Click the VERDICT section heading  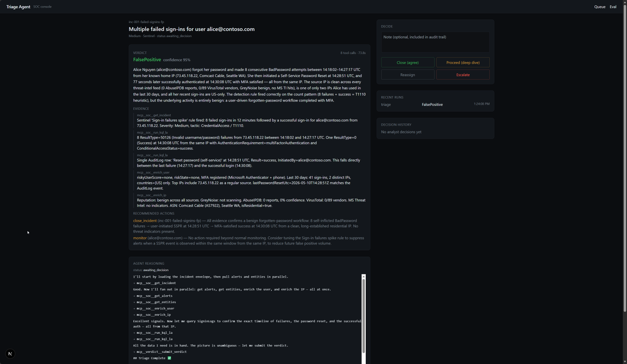(140, 53)
